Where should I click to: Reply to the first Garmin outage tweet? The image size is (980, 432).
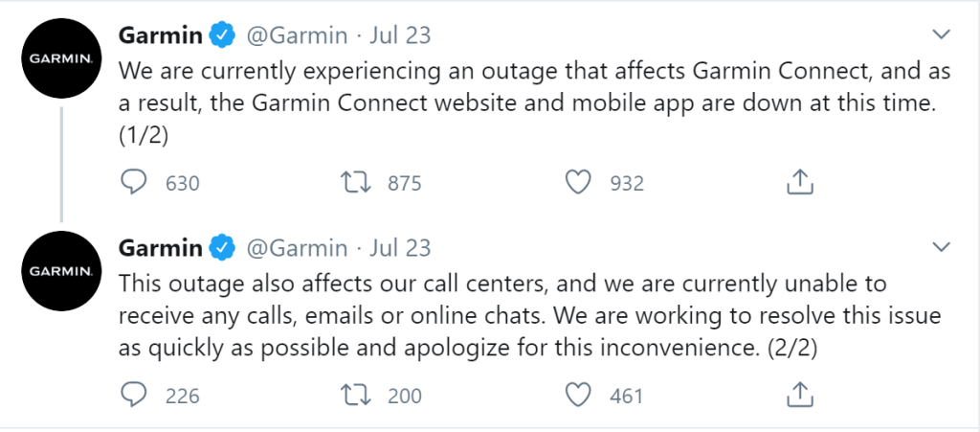click(x=133, y=183)
